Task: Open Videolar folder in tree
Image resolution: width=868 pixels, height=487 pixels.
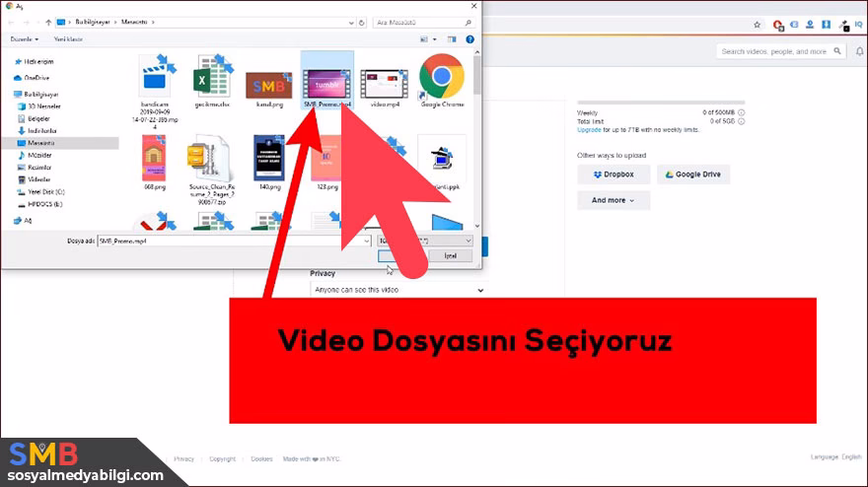Action: pyautogui.click(x=38, y=179)
